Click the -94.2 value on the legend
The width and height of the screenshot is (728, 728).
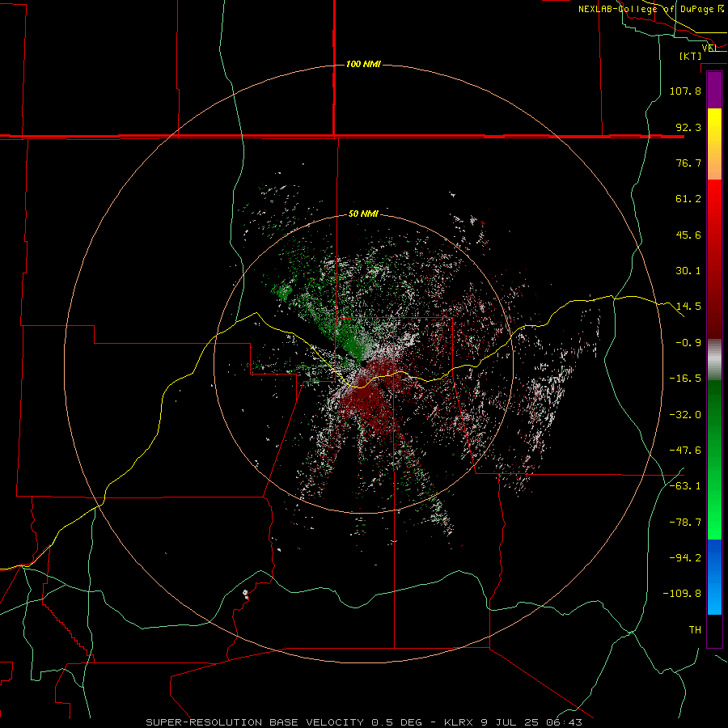pyautogui.click(x=685, y=557)
